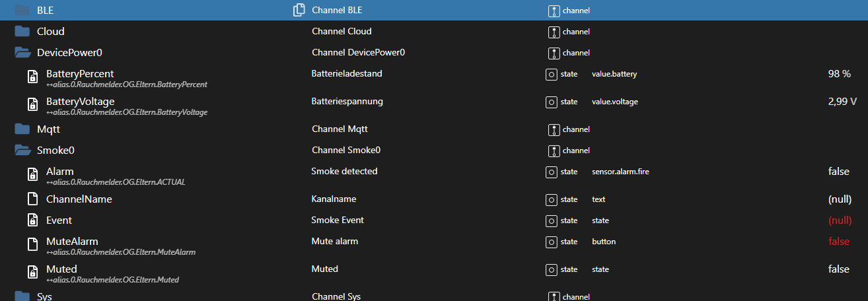Click the Alarm locked file icon
Image resolution: width=868 pixels, height=301 pixels.
point(32,175)
